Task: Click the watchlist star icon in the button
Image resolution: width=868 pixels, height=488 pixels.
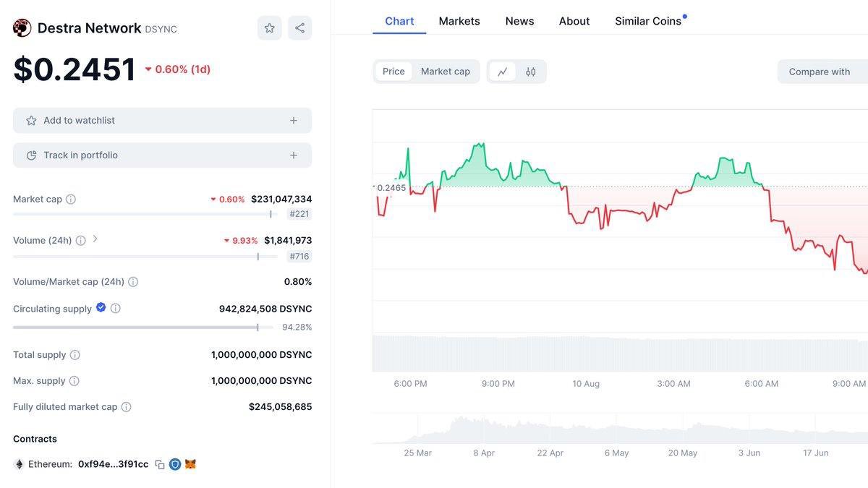Action: pyautogui.click(x=31, y=121)
